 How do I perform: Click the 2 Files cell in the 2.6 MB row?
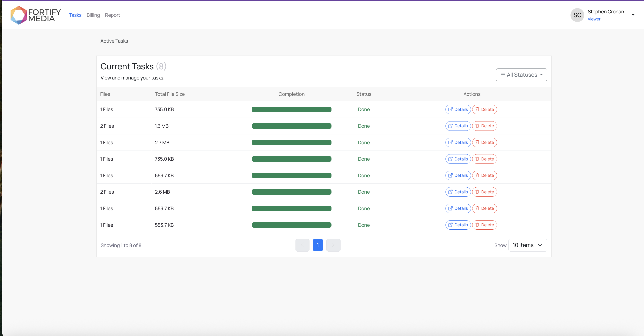coord(107,192)
